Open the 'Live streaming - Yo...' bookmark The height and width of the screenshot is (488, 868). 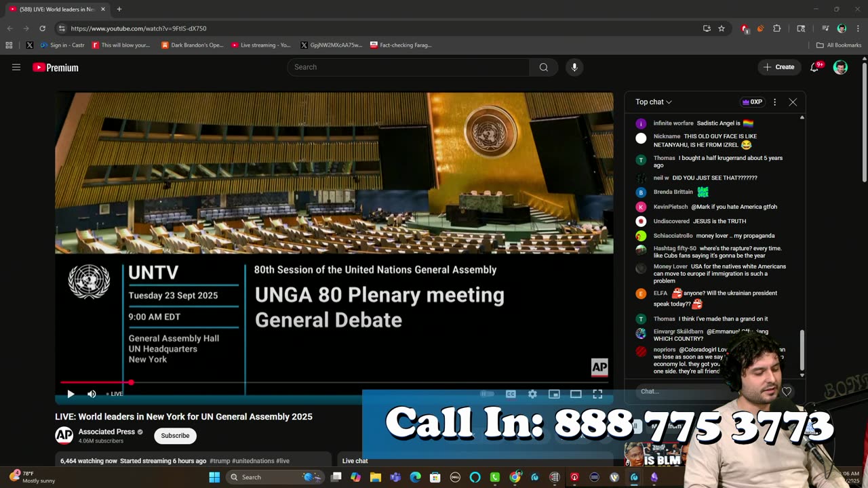point(260,45)
